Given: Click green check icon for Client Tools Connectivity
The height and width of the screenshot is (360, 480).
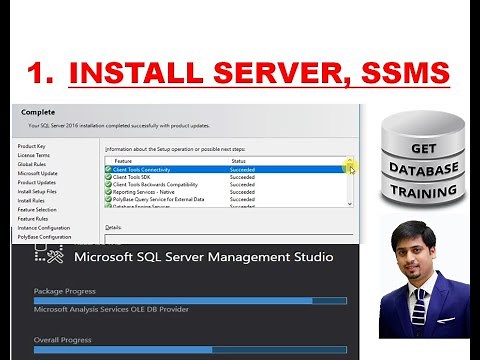Looking at the screenshot, I should point(108,169).
